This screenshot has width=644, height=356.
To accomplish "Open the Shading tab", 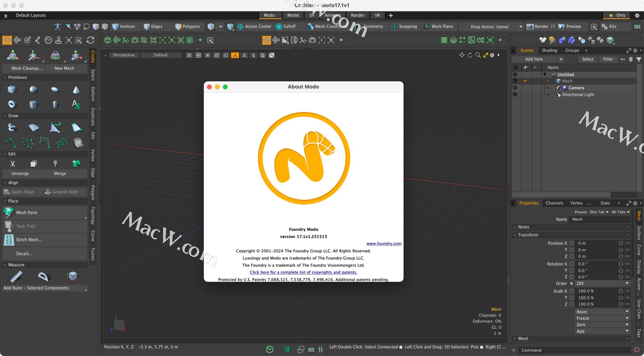I will coord(549,50).
